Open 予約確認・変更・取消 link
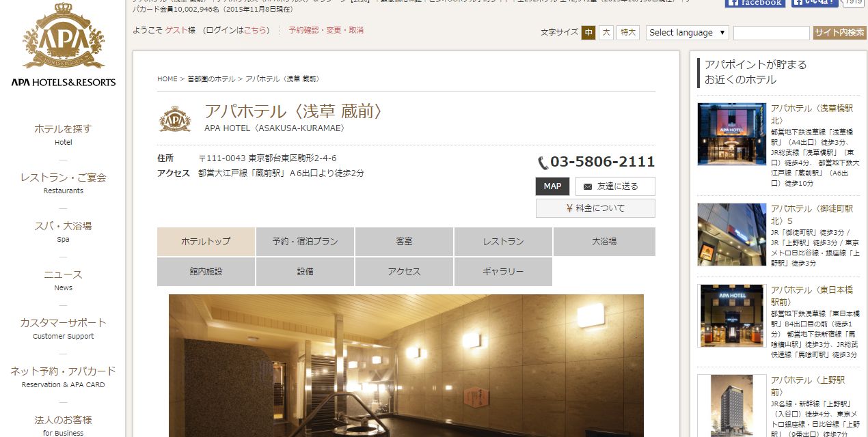 click(326, 30)
